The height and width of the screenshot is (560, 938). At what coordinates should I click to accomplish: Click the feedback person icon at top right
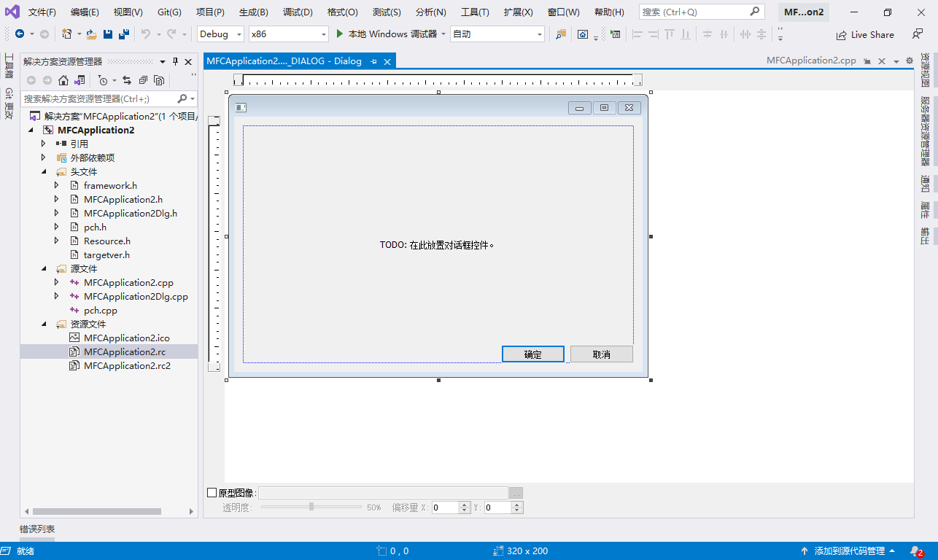pos(917,34)
